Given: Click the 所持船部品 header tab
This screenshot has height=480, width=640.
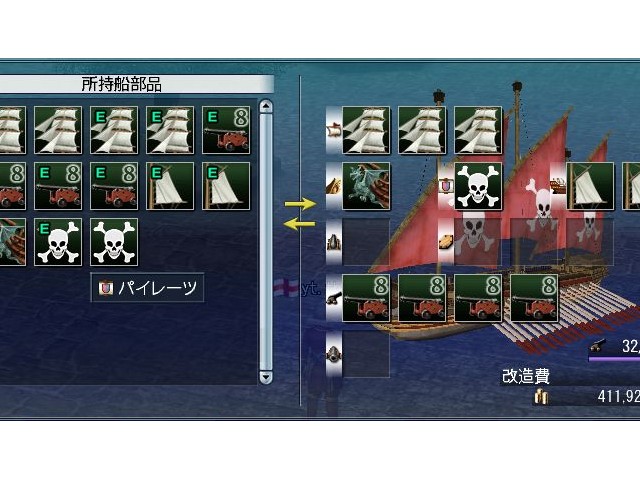Looking at the screenshot, I should [122, 84].
